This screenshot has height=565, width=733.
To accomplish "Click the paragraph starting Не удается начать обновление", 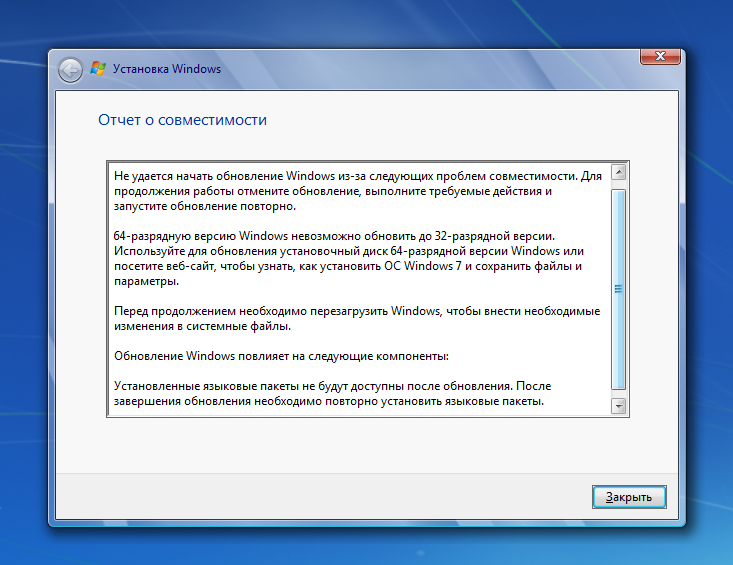I will point(358,191).
